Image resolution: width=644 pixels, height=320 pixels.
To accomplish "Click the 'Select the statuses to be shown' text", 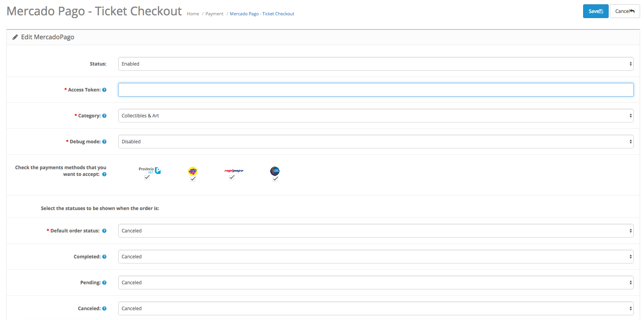I will [100, 208].
